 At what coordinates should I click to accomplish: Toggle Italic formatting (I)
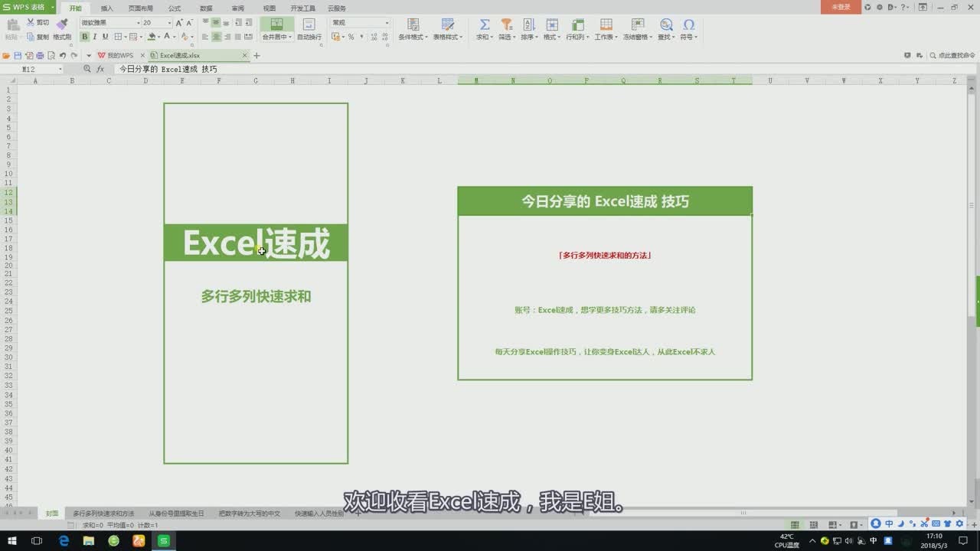[95, 37]
